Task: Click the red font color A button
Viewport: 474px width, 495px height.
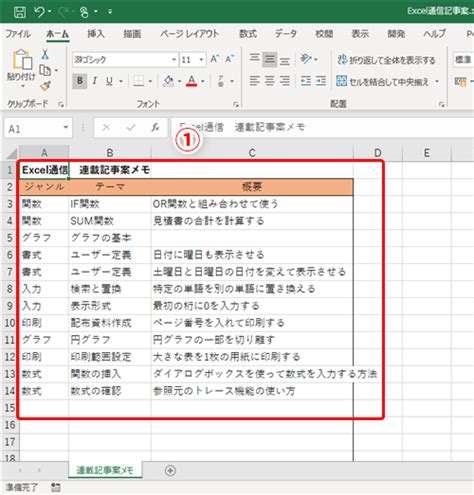Action: (x=191, y=81)
